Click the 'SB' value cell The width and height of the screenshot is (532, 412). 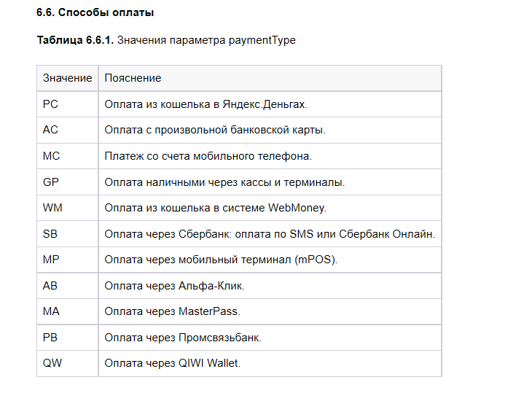(50, 233)
